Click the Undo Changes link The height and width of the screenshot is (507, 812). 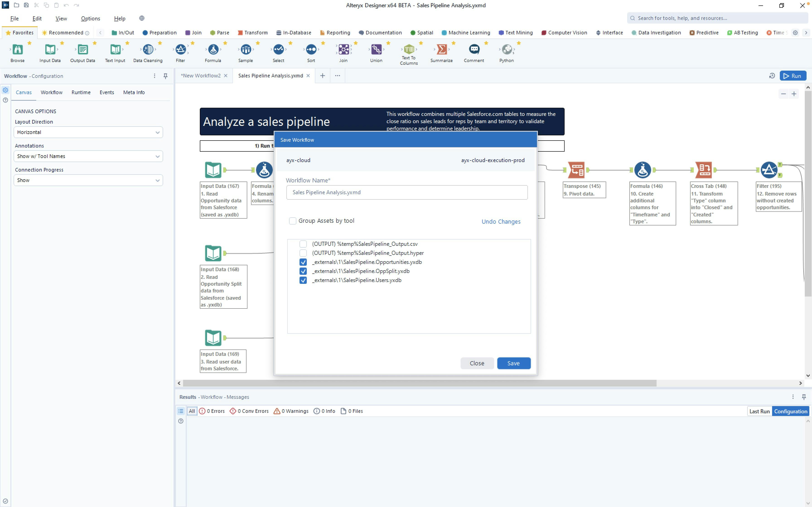tap(501, 222)
